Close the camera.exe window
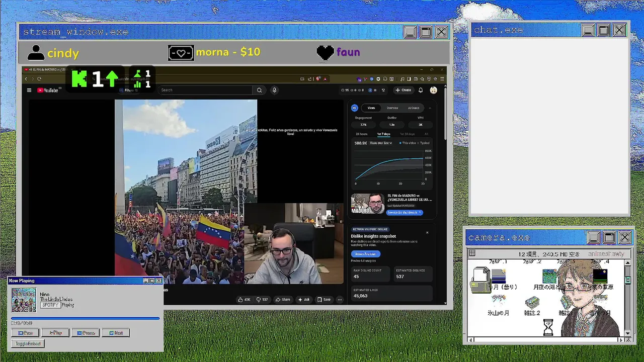This screenshot has height=362, width=644. coord(625,237)
